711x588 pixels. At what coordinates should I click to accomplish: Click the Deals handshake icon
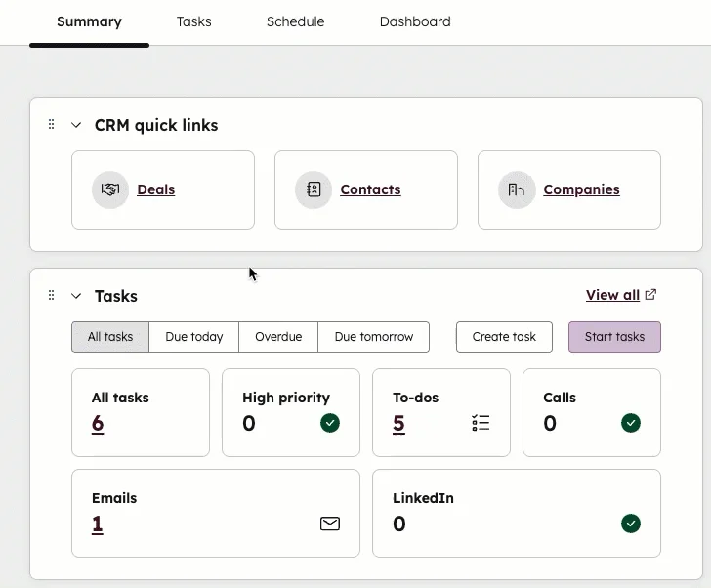click(110, 189)
